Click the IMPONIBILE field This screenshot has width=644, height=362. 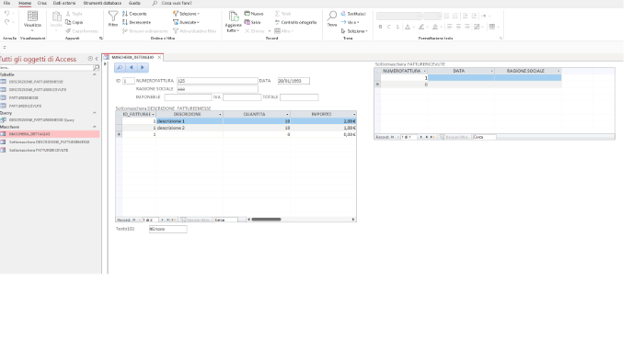click(x=188, y=97)
